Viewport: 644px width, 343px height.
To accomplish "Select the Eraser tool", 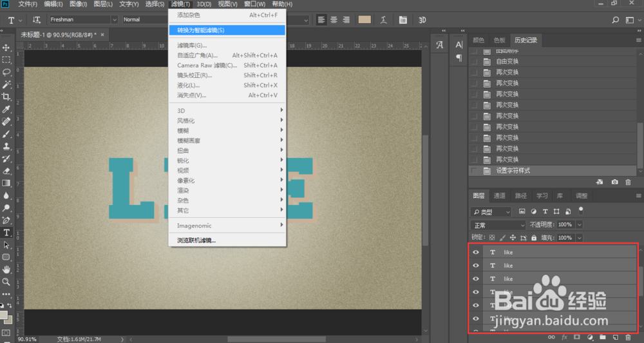I will [6, 171].
